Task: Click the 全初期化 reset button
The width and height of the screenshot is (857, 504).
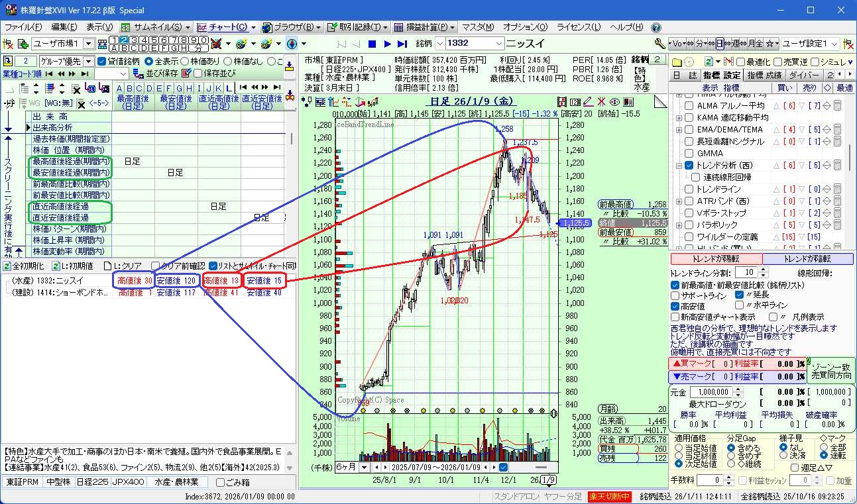Action: point(25,266)
